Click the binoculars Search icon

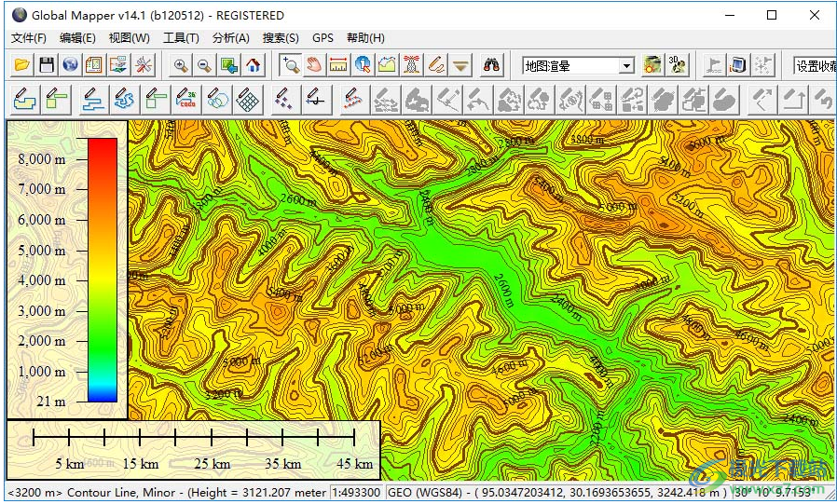click(x=491, y=65)
